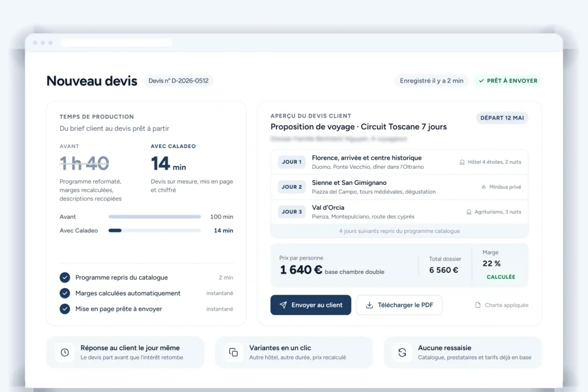The image size is (588, 392).
Task: Click the Hôtel 4 étoiles, 2 nuits text
Action: pyautogui.click(x=494, y=162)
